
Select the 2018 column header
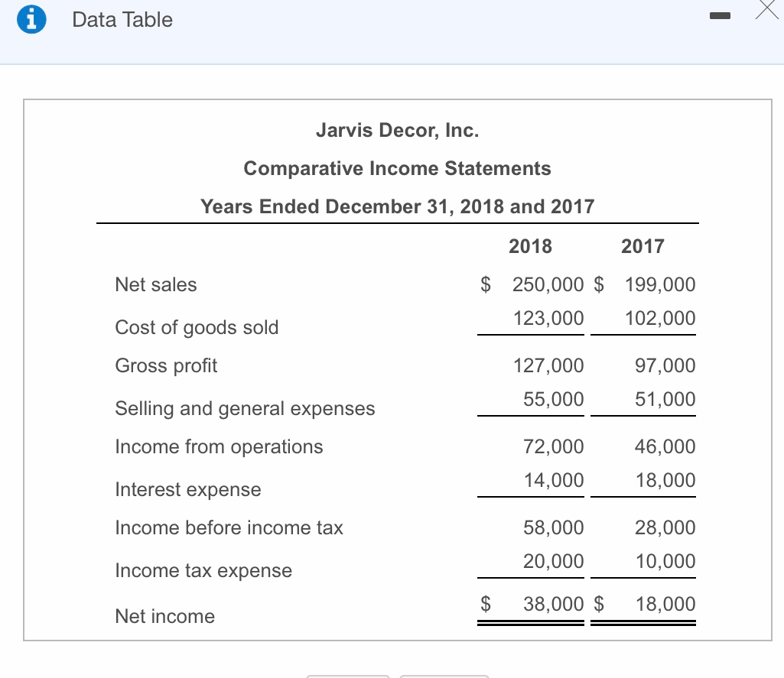click(531, 246)
